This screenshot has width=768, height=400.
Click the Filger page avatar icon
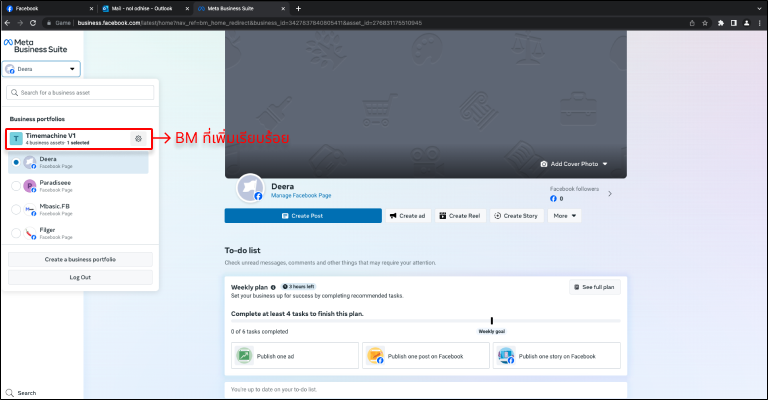click(x=30, y=233)
